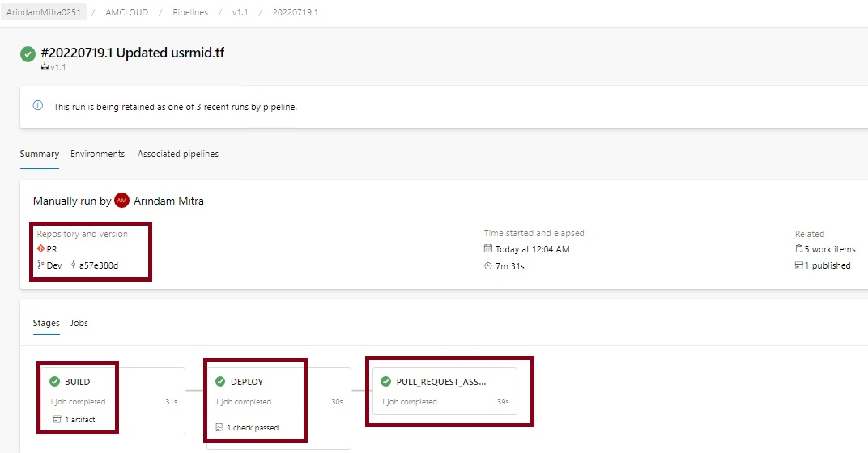Click the BUILD stage success icon
The image size is (868, 453).
55,382
